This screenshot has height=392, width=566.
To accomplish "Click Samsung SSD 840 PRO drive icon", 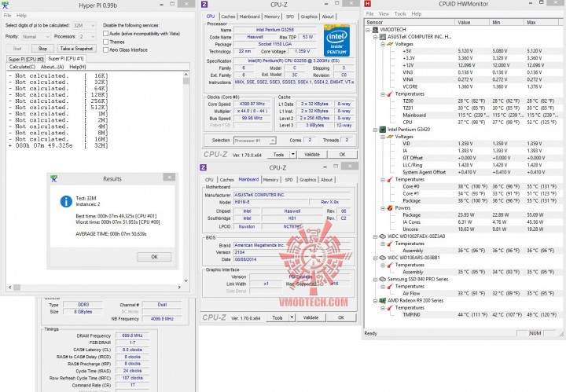I will [383, 280].
